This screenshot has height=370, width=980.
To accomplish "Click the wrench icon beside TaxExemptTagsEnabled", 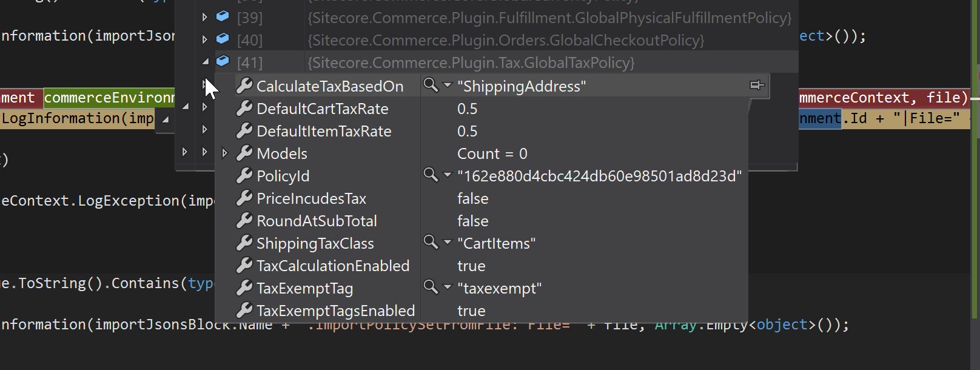I will 244,311.
